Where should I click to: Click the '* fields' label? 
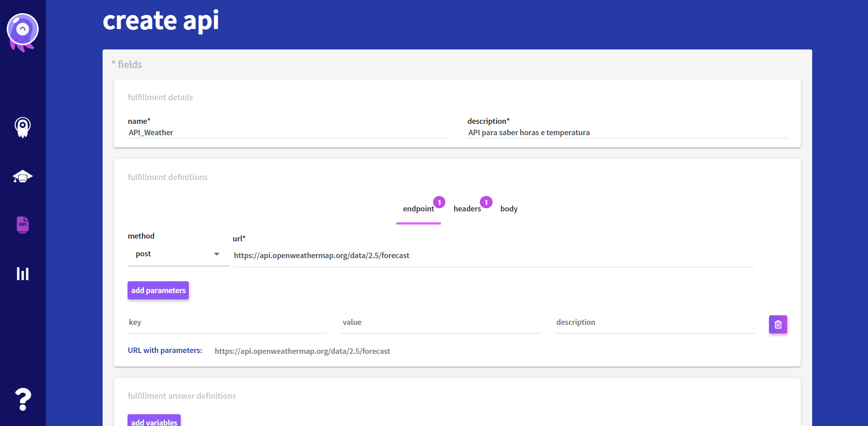(127, 64)
